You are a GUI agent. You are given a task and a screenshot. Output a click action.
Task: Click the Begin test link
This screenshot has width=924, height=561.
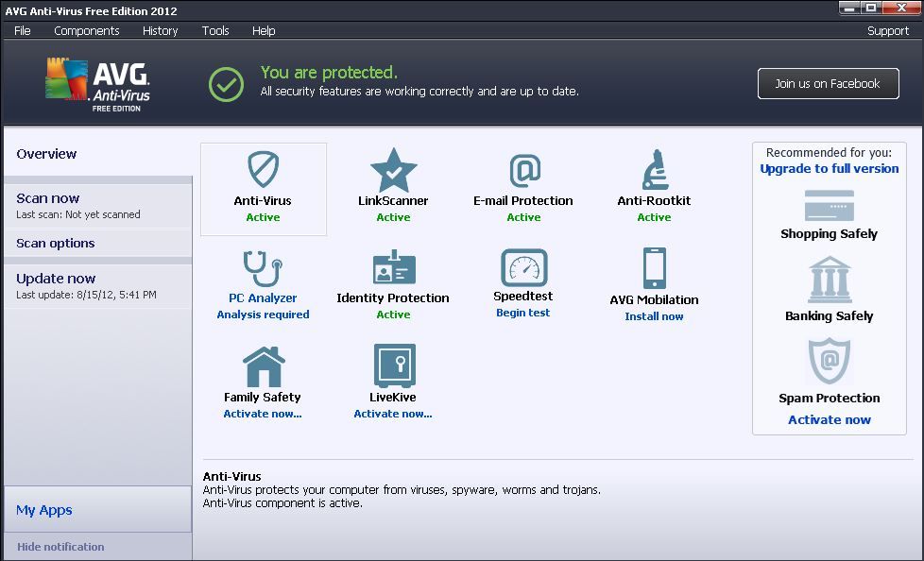[523, 313]
